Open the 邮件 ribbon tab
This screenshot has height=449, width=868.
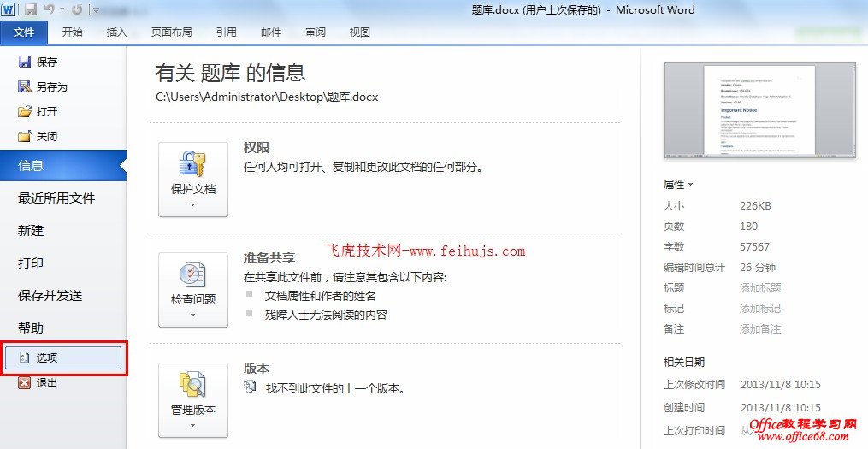(x=271, y=32)
